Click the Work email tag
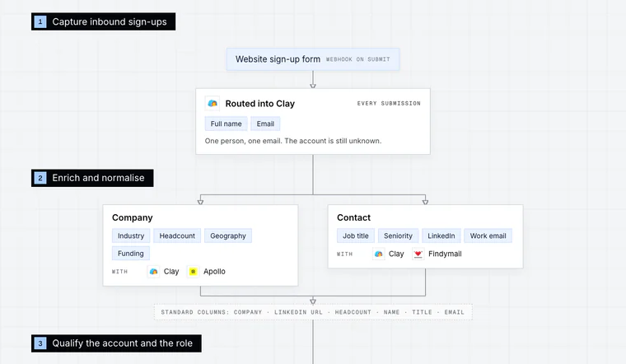This screenshot has height=364, width=626. click(x=488, y=236)
